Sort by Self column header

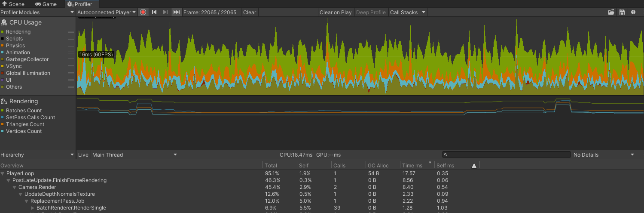tap(314, 166)
